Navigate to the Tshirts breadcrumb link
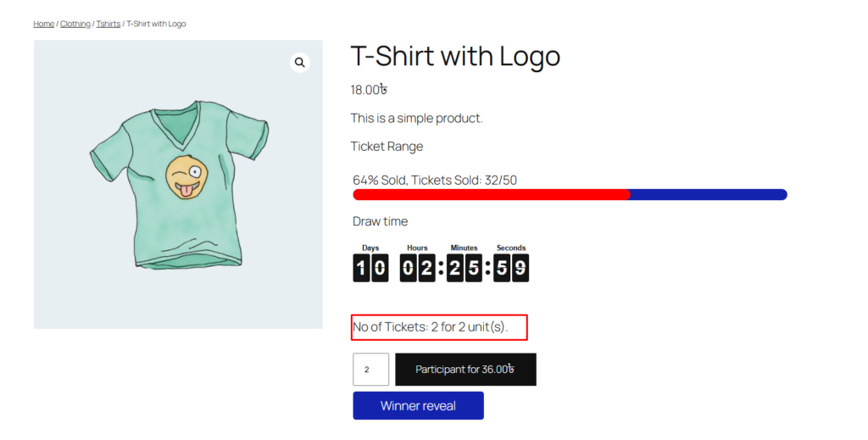The image size is (868, 440). pyautogui.click(x=108, y=24)
